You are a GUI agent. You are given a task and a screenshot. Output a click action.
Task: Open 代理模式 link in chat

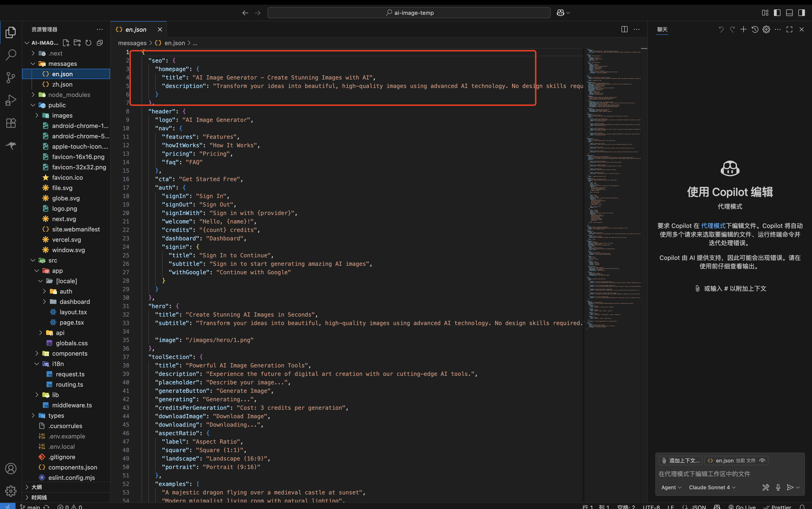coord(713,226)
